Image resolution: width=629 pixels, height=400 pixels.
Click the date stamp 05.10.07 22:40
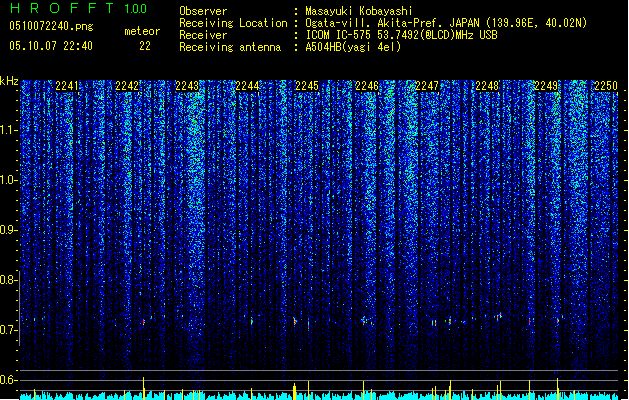point(51,46)
